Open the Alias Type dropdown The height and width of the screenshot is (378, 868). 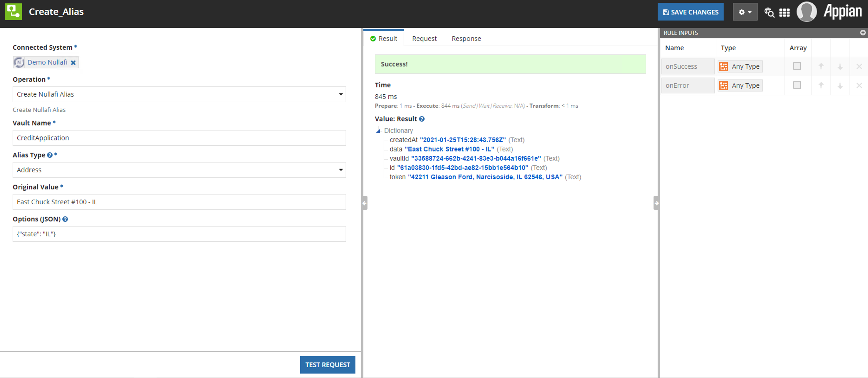tap(179, 170)
